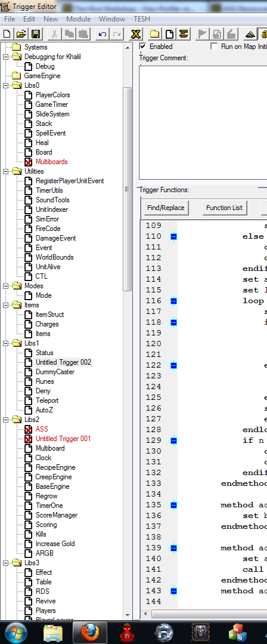Viewport: 267px width, 644px height.
Task: Click the Paste toolbar icon
Action: (83, 33)
